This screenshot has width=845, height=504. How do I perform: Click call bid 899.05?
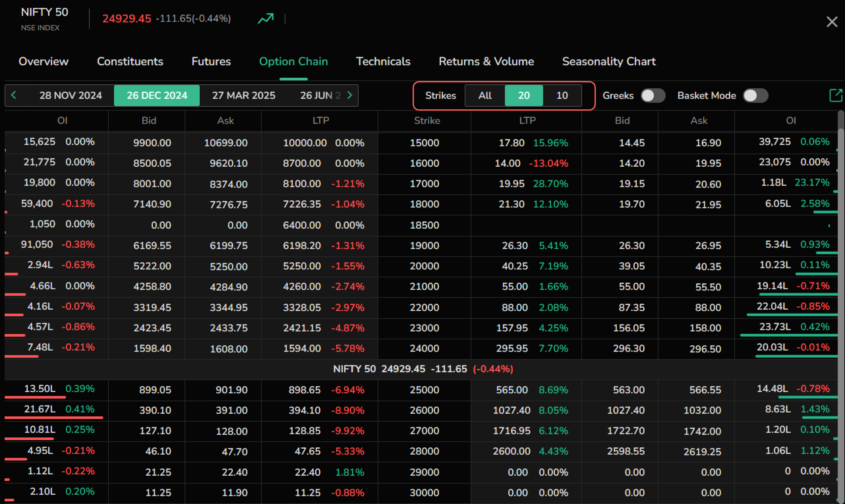click(155, 390)
